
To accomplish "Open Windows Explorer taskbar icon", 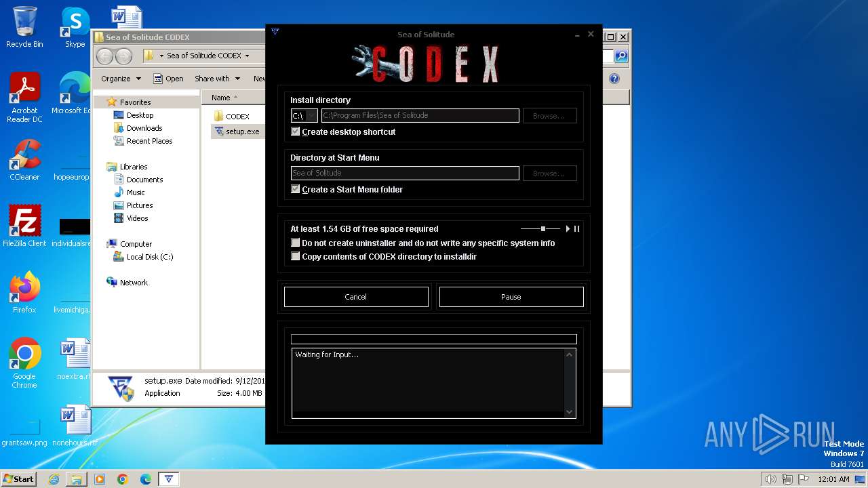I will point(77,479).
